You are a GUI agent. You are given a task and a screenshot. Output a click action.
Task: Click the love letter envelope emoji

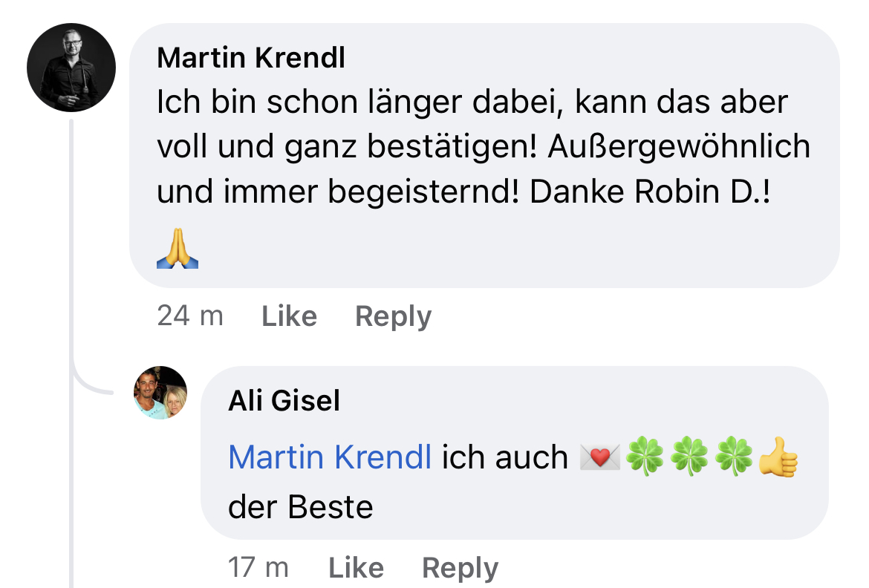pyautogui.click(x=599, y=457)
